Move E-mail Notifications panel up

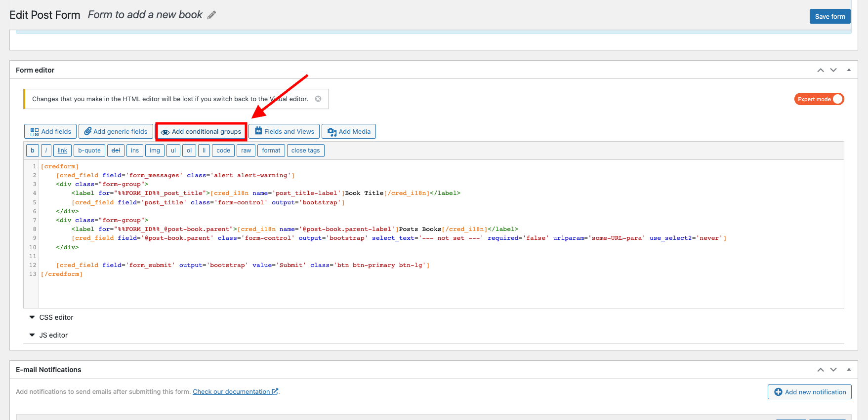click(x=821, y=370)
